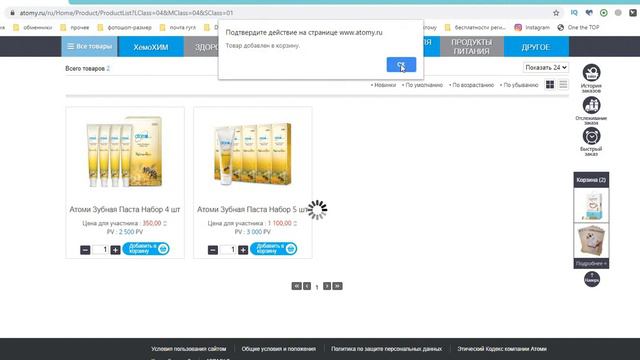Open 'Общие условия и положения' footer link

[x=279, y=349]
